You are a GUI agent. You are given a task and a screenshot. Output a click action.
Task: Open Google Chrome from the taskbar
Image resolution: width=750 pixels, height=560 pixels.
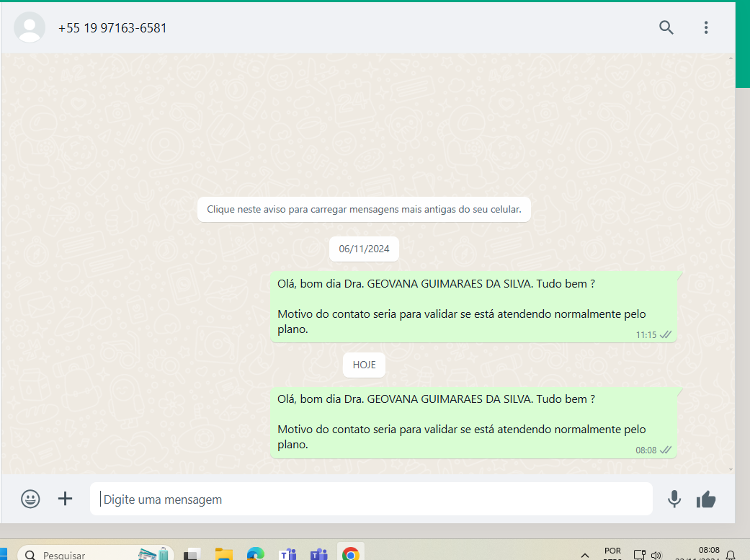351,554
